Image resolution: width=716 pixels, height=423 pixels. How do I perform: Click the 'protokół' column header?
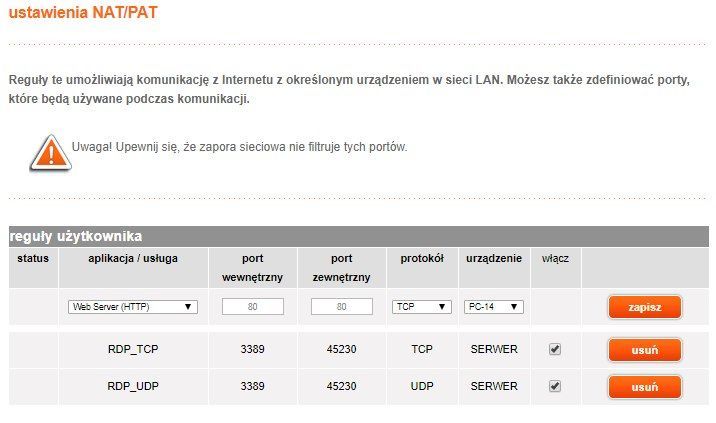(x=421, y=258)
